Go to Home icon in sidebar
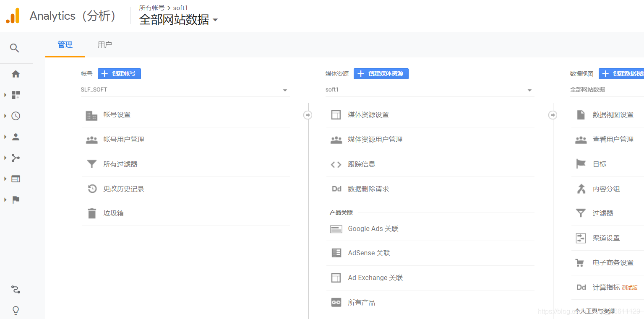This screenshot has width=644, height=319. (16, 74)
